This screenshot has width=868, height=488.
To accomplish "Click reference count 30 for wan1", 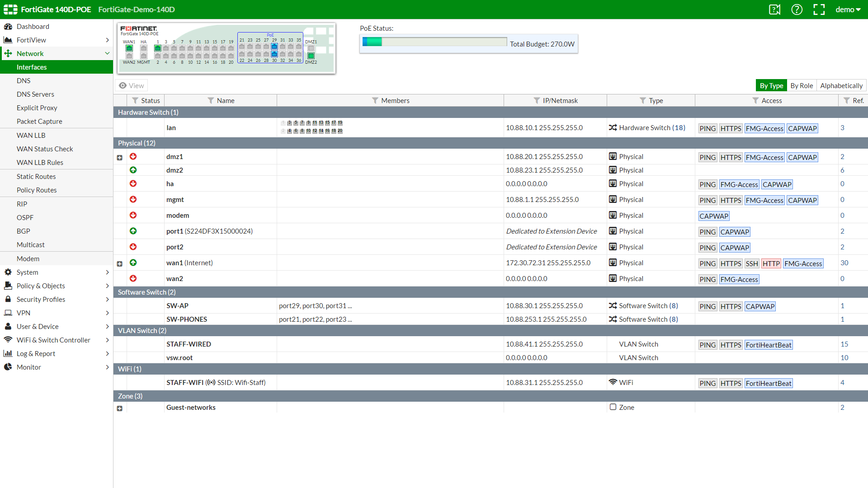I will [844, 263].
